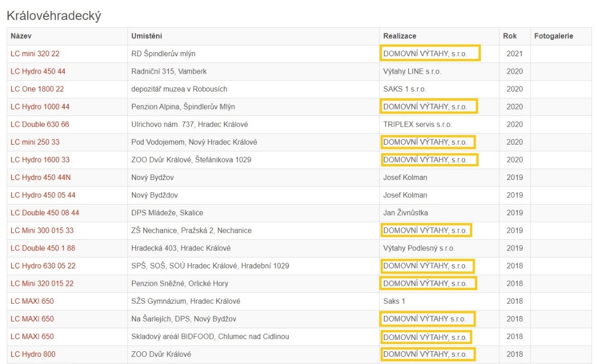The image size is (597, 364).
Task: Open the LC Mini 320 015 22 link
Action: [x=42, y=284]
